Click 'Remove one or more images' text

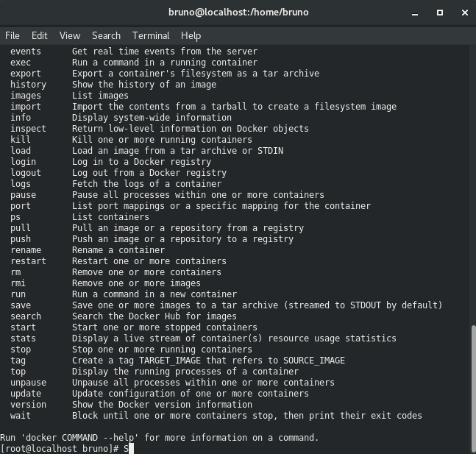click(x=136, y=283)
